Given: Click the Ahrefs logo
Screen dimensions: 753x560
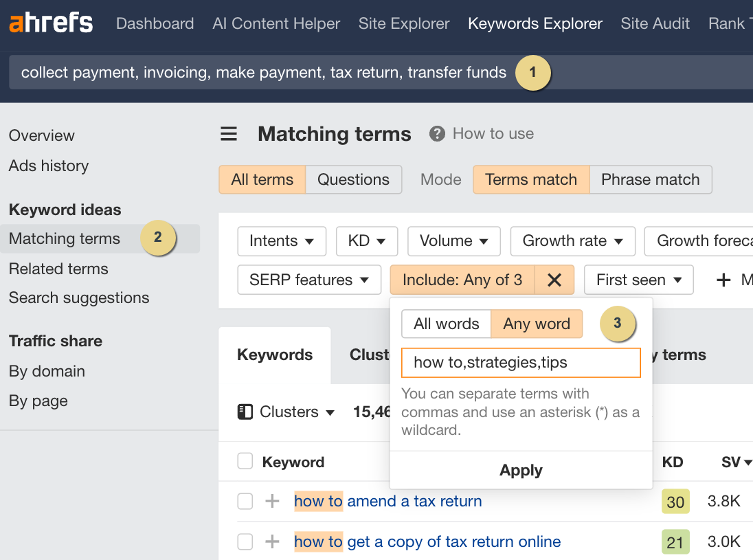Looking at the screenshot, I should pos(51,23).
